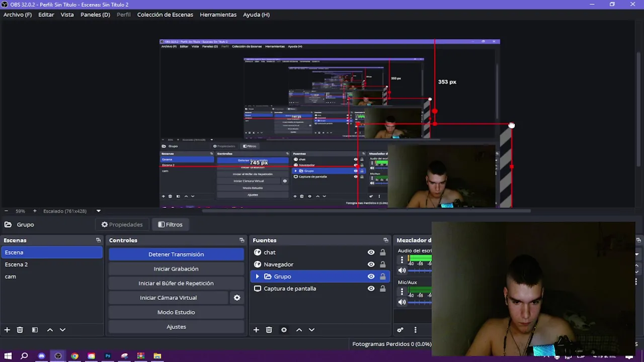This screenshot has height=362, width=644.
Task: Hide the chat source
Action: pyautogui.click(x=371, y=252)
